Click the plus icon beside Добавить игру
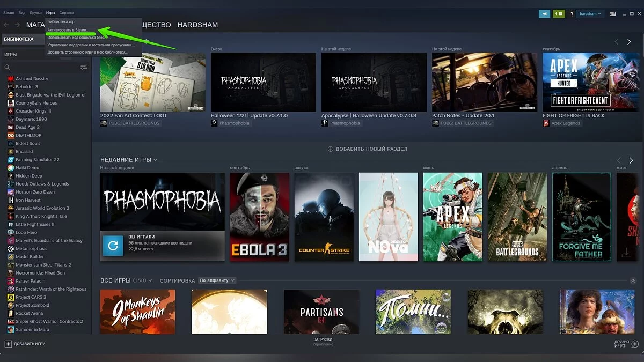Screen dimensions: 644x362 tap(8, 344)
